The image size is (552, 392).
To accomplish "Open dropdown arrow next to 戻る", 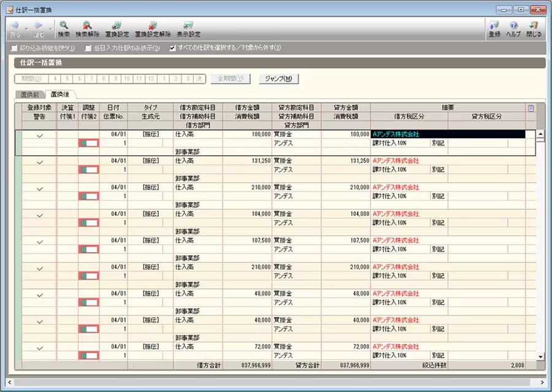I will 26,29.
